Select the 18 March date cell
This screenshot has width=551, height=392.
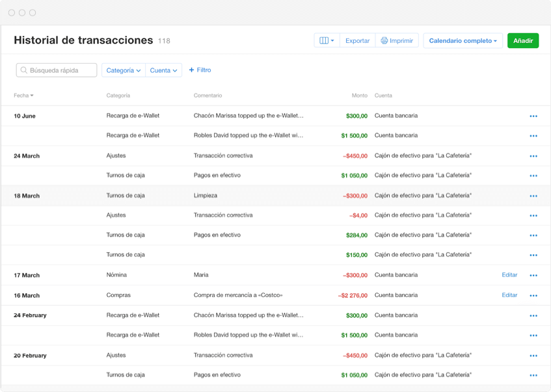coord(27,196)
